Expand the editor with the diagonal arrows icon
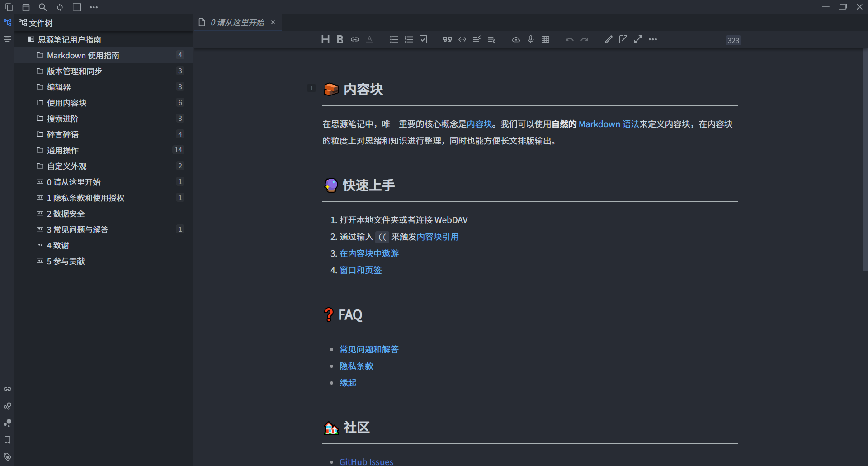The height and width of the screenshot is (466, 868). tap(638, 39)
